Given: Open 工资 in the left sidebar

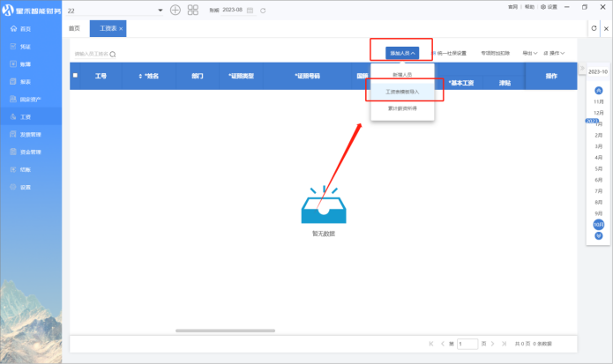Looking at the screenshot, I should [26, 116].
